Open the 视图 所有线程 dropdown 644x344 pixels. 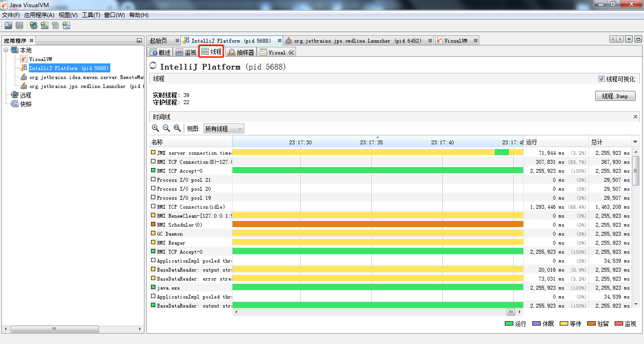coord(224,128)
